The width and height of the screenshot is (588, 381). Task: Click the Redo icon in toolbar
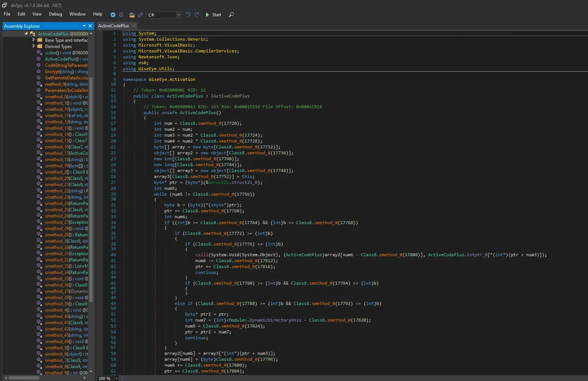[196, 15]
